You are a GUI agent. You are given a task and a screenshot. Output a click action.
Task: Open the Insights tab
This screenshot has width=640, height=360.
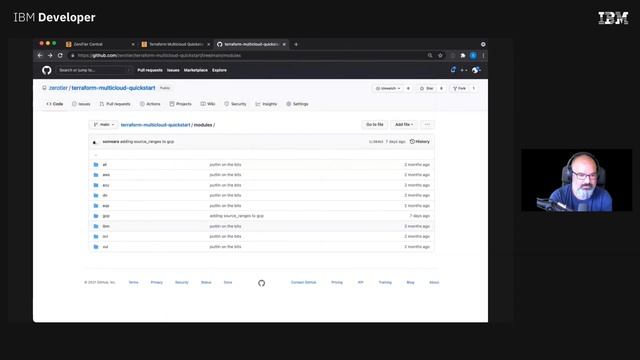[266, 104]
